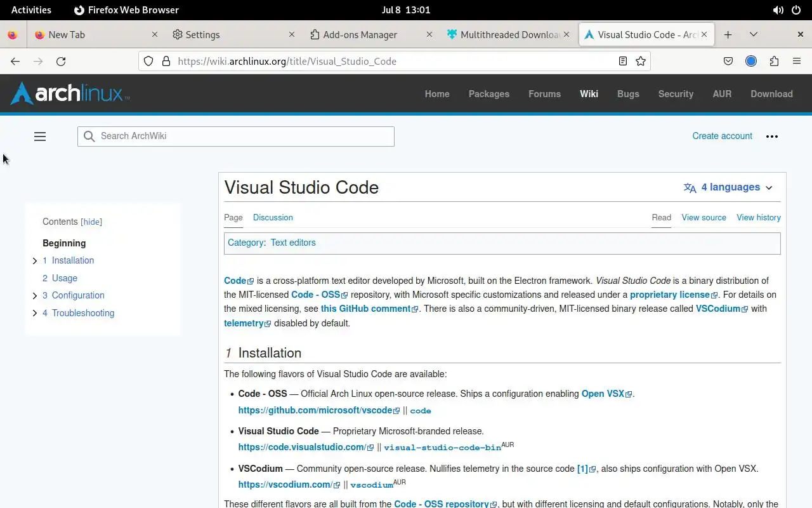The image size is (812, 508).
Task: Open the 4 languages dropdown
Action: point(728,187)
